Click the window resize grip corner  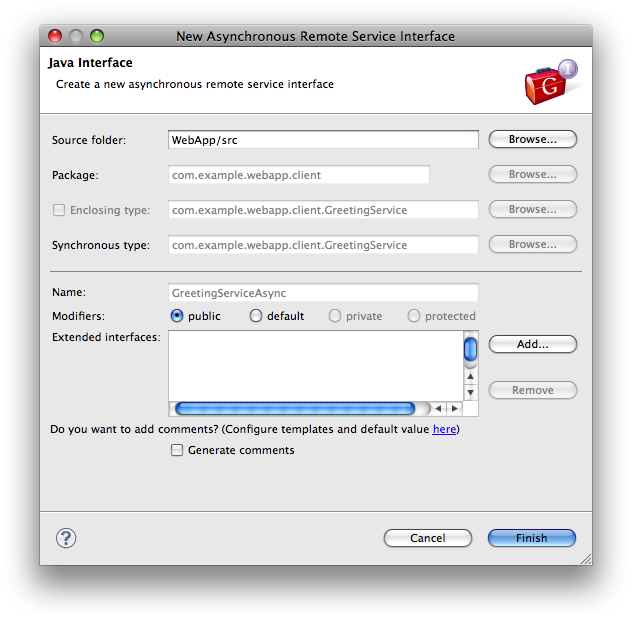click(585, 558)
